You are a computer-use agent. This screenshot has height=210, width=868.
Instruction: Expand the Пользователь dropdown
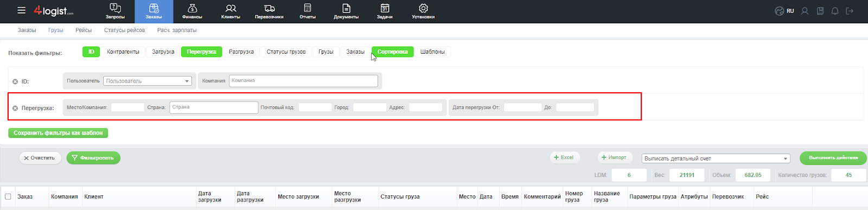click(148, 81)
